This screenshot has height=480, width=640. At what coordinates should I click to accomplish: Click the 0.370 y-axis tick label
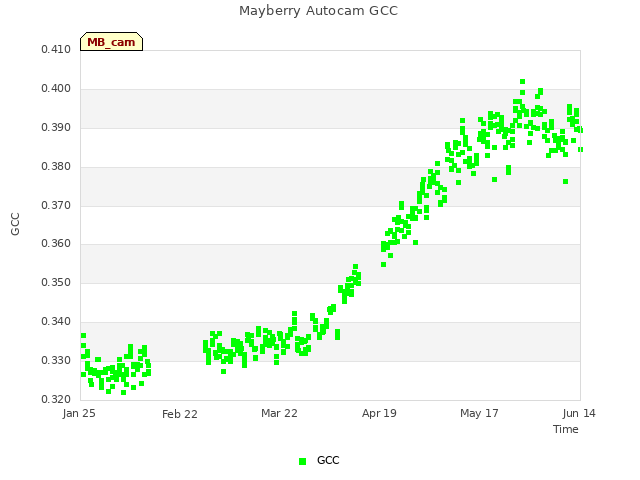pos(56,205)
